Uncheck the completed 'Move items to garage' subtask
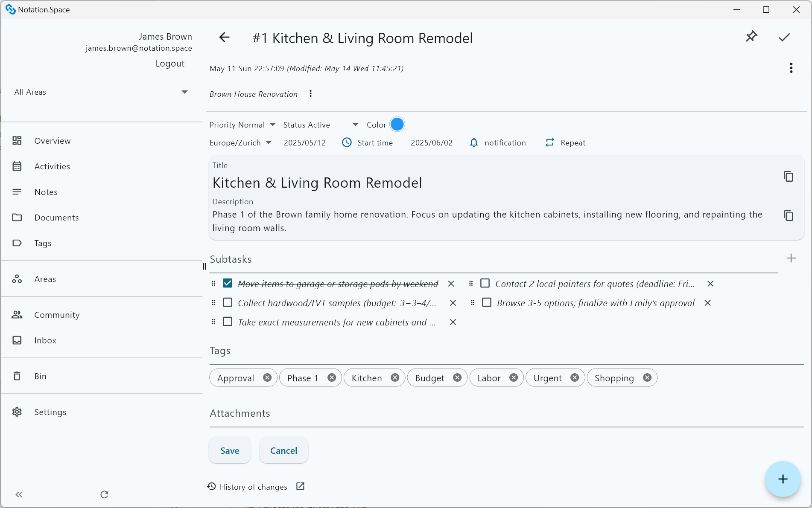812x508 pixels. [x=228, y=283]
